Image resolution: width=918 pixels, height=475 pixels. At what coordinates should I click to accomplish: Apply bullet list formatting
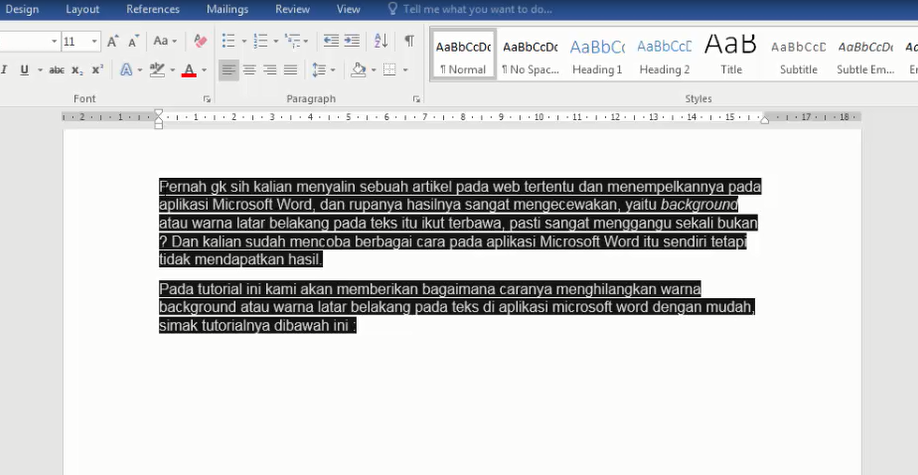point(228,41)
